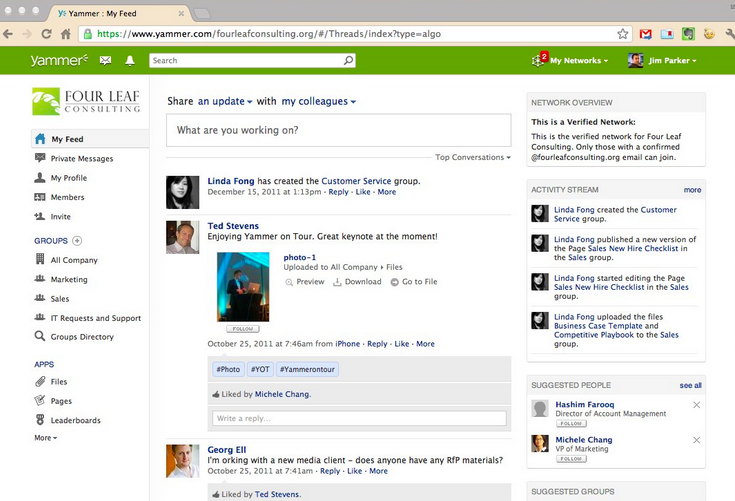The image size is (735, 501).
Task: Open the notifications bell icon
Action: pos(130,60)
